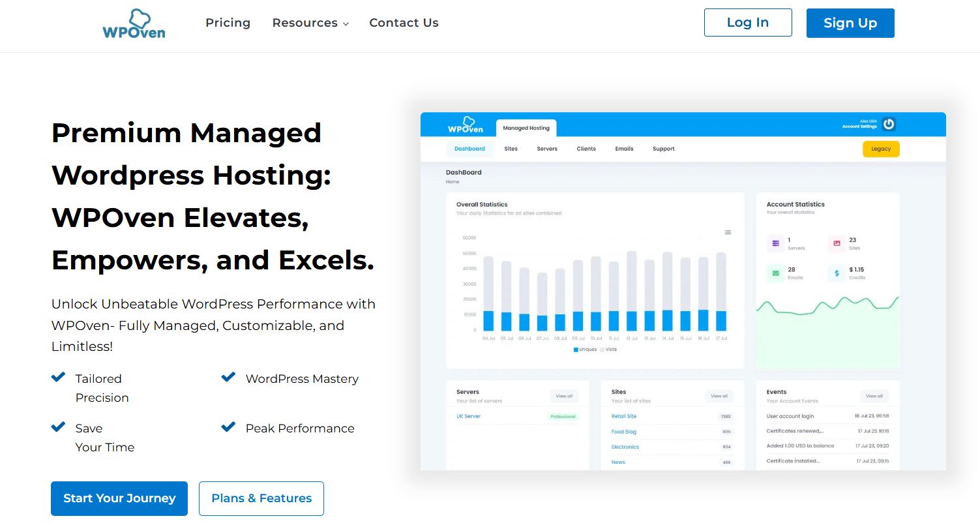Screen dimensions: 980x527
Task: Click the Home breadcrumb in dashboard
Action: pos(453,182)
